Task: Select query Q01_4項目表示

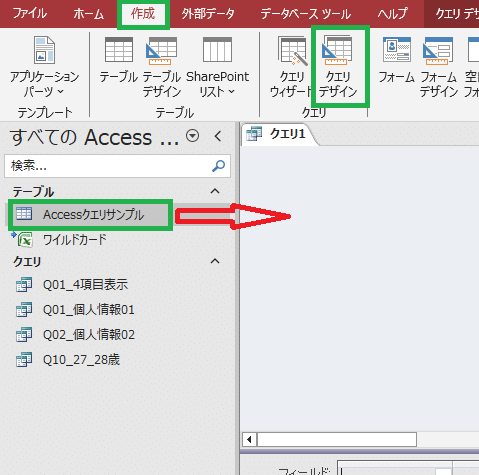Action: [x=117, y=285]
